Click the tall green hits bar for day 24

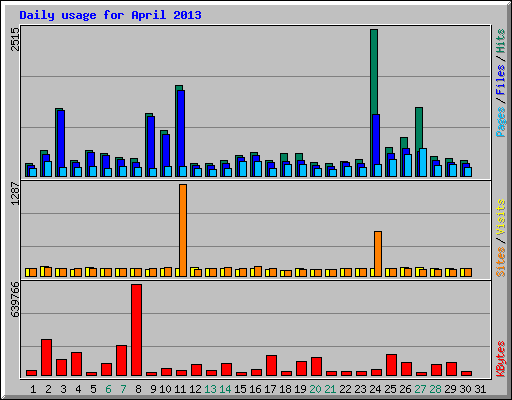pyautogui.click(x=374, y=72)
